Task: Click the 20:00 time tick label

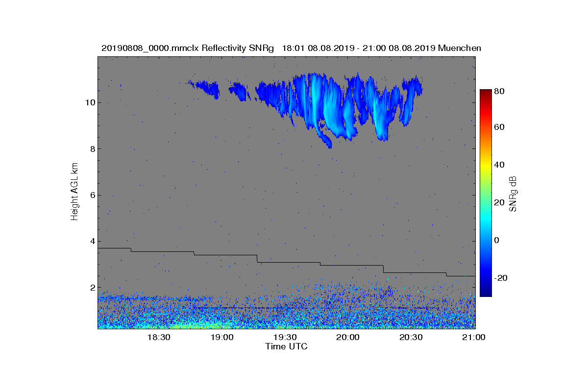Action: point(348,338)
